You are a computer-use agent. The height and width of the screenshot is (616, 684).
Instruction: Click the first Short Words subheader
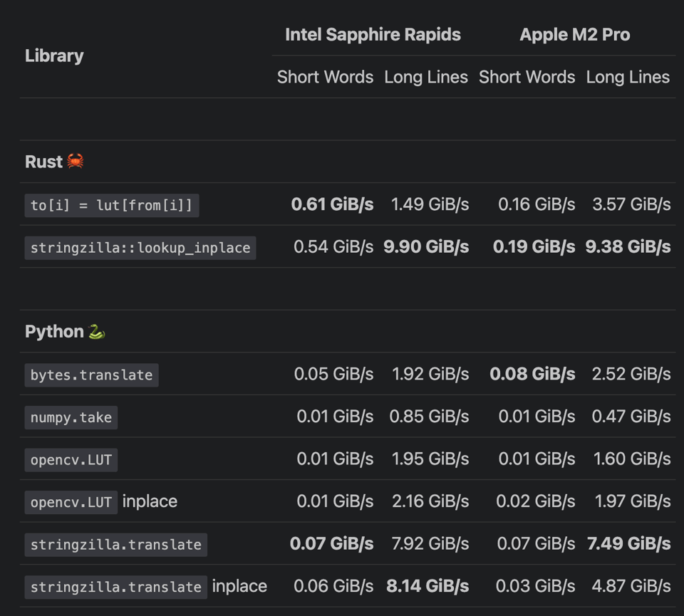coord(325,77)
